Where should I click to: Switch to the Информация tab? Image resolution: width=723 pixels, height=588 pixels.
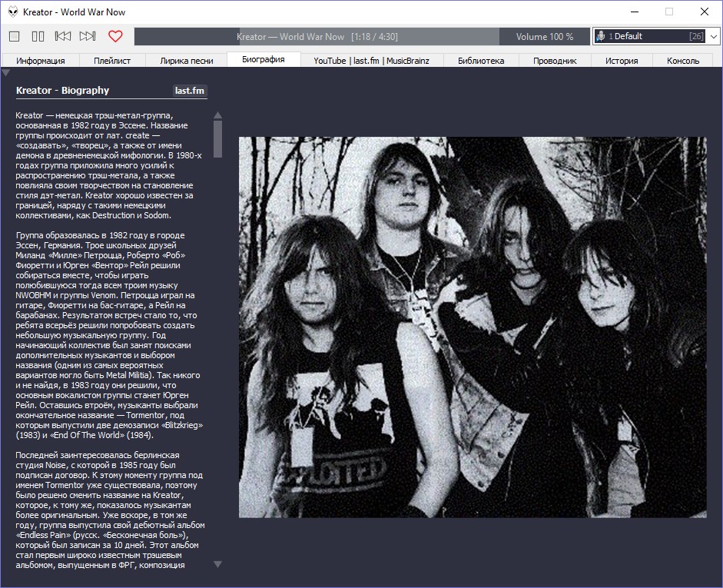tap(41, 61)
